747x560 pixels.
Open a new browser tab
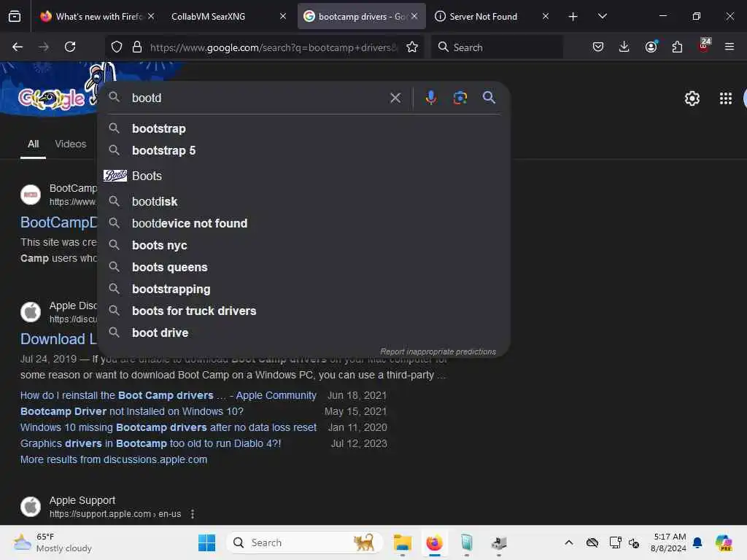tap(573, 17)
